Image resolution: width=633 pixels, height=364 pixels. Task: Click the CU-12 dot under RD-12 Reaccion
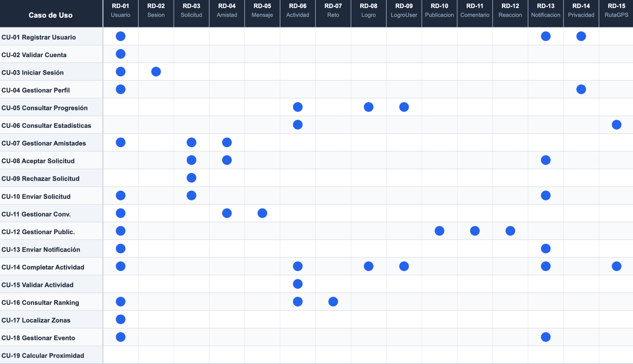click(x=510, y=231)
